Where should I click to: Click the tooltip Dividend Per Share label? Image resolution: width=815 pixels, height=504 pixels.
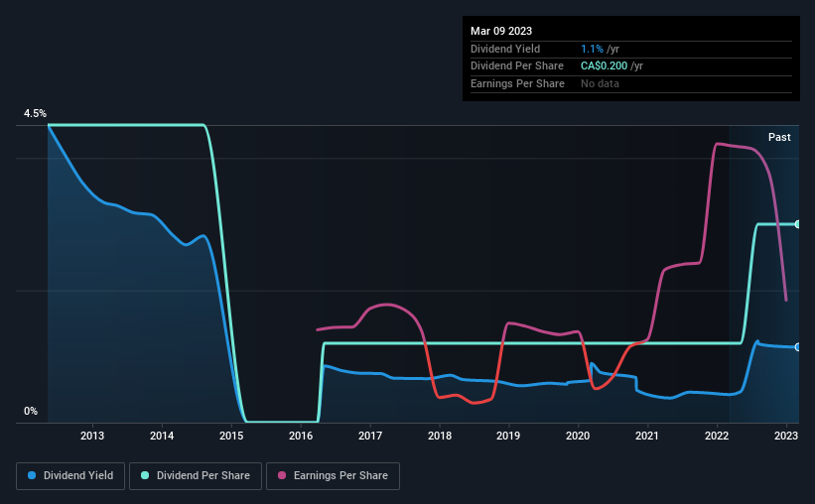(x=516, y=66)
